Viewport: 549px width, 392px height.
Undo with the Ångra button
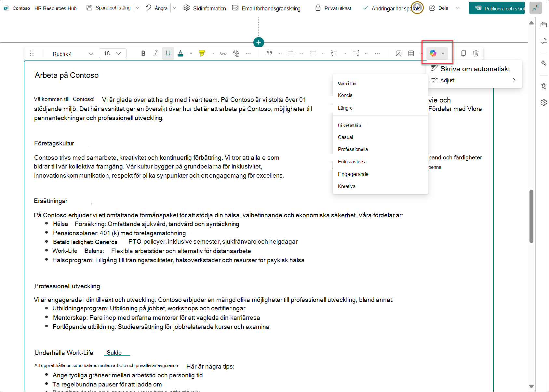pos(157,8)
